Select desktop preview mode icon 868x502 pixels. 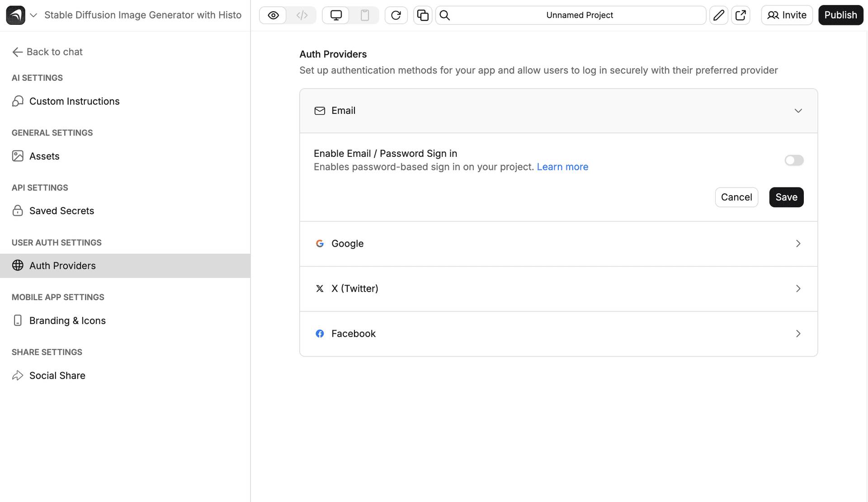click(336, 15)
